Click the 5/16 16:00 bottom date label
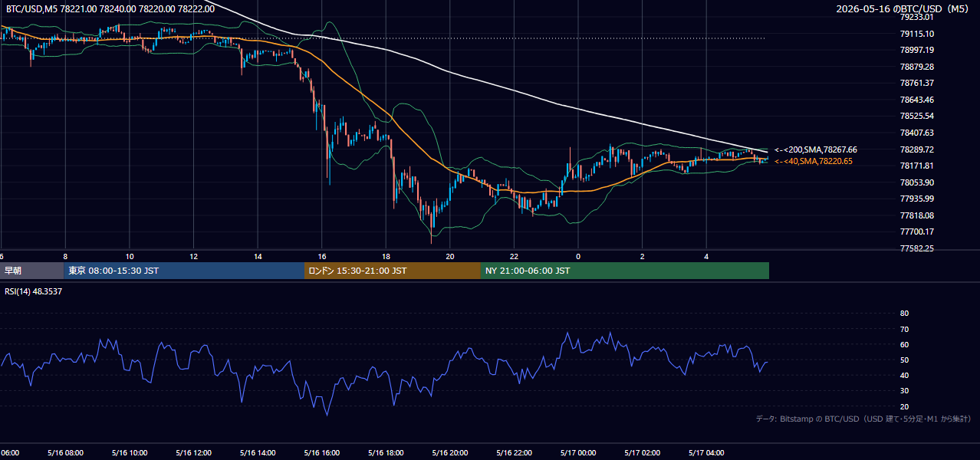 (322, 452)
